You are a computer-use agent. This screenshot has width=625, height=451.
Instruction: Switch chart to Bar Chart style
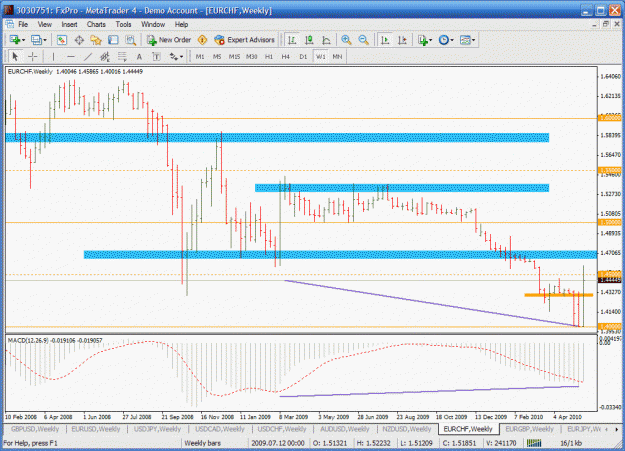coord(292,40)
